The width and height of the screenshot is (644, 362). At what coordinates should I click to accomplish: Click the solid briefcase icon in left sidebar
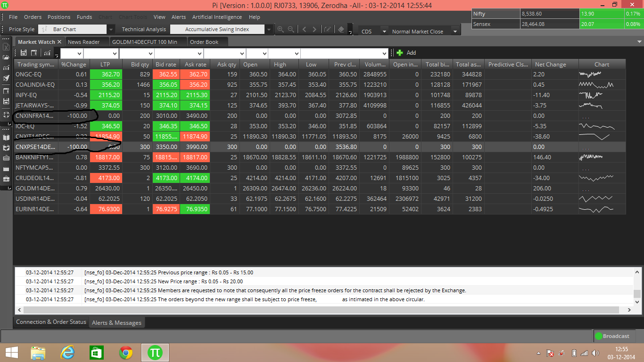pyautogui.click(x=6, y=169)
